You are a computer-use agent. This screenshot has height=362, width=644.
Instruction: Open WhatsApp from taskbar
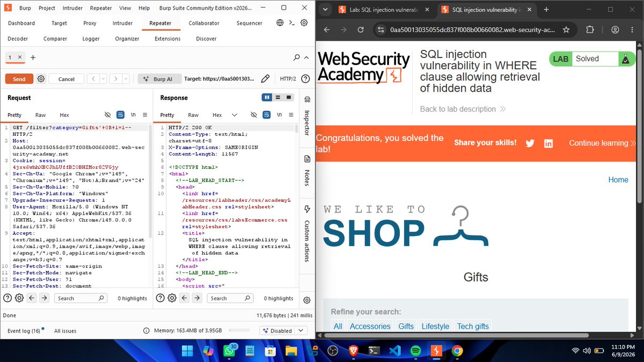click(229, 350)
